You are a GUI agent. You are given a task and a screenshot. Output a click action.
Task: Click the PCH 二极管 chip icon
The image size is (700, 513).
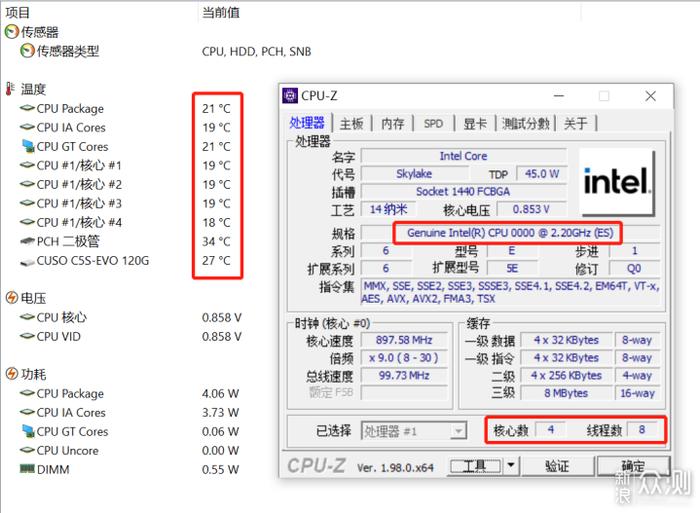[27, 241]
